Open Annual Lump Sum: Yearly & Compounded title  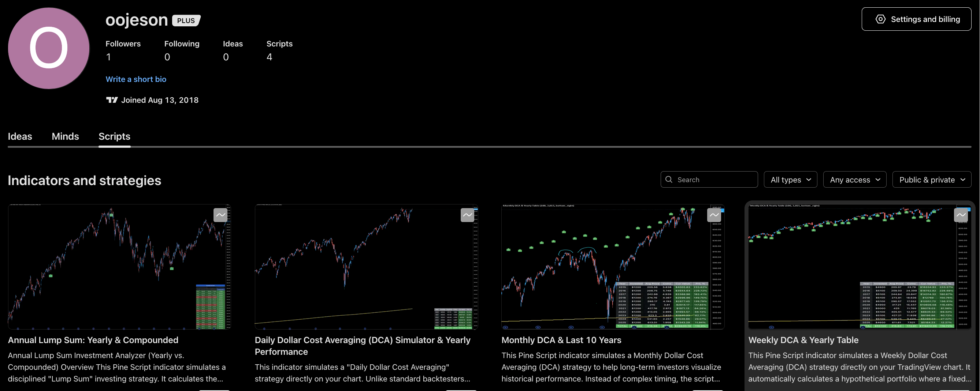tap(93, 340)
